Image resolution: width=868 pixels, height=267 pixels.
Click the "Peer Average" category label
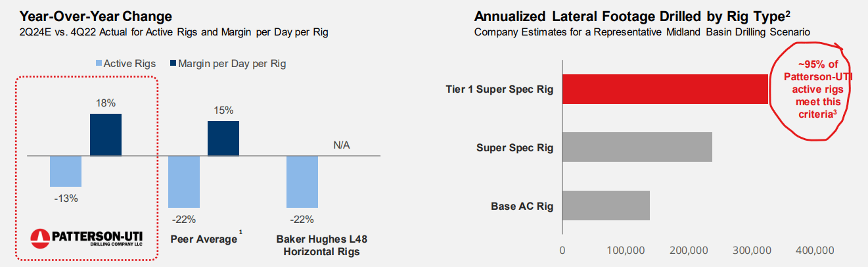(203, 239)
